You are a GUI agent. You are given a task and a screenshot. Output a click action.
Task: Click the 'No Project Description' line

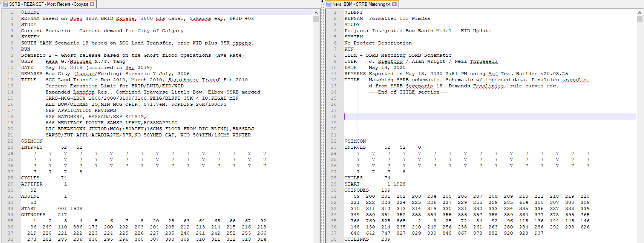click(378, 43)
